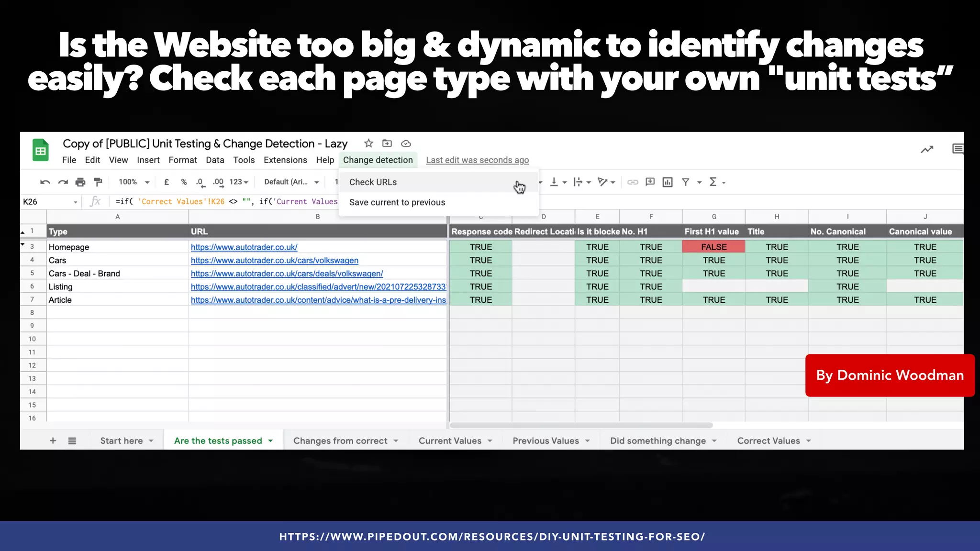Open the functions sigma menu
The width and height of the screenshot is (980, 551).
point(717,182)
